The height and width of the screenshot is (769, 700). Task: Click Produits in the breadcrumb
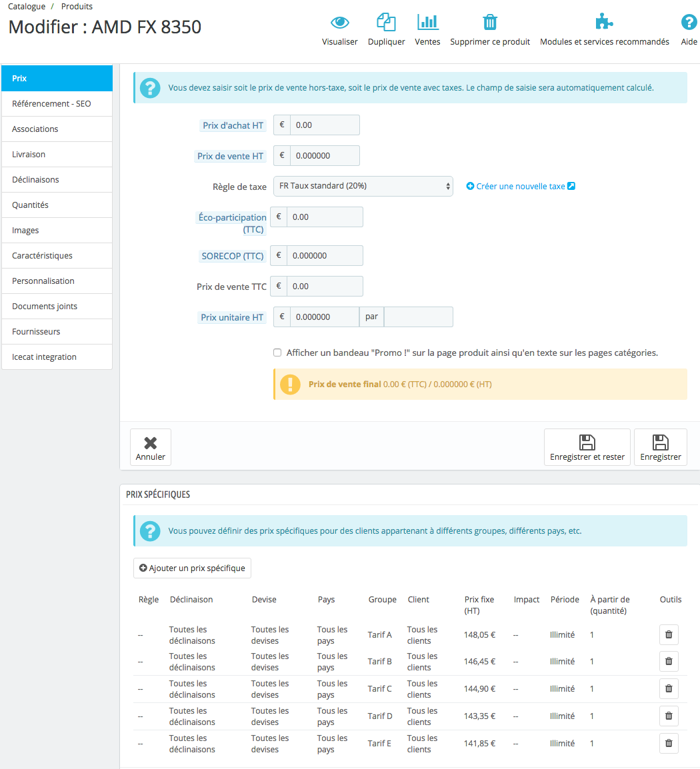(77, 7)
